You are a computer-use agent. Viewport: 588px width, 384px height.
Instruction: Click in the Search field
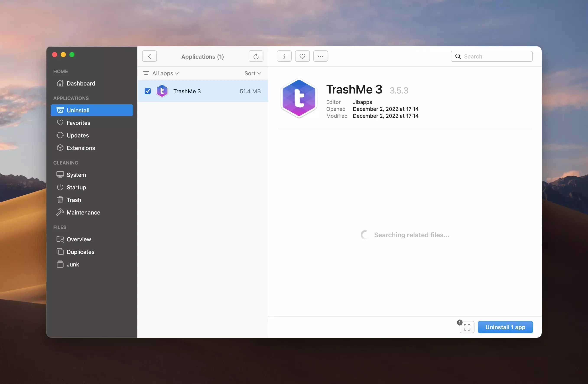(x=492, y=56)
